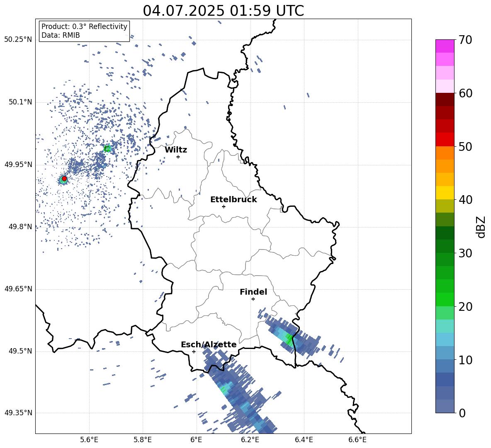Screen dimensions: 491x448
Task: Click the 30 value on the colorbar
Action: pos(465,253)
